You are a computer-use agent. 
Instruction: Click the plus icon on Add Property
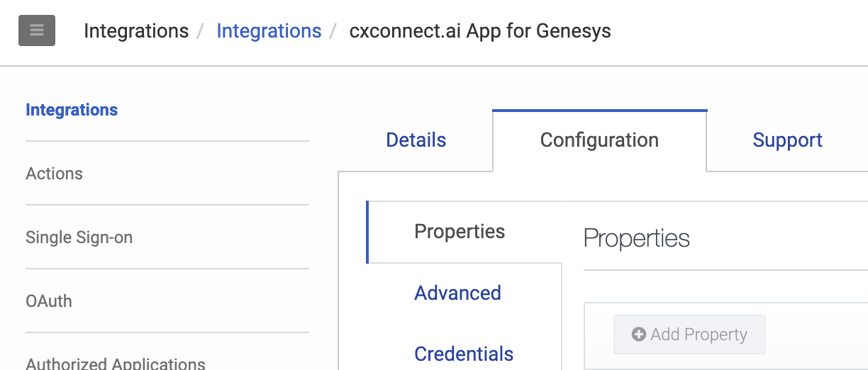tap(638, 335)
